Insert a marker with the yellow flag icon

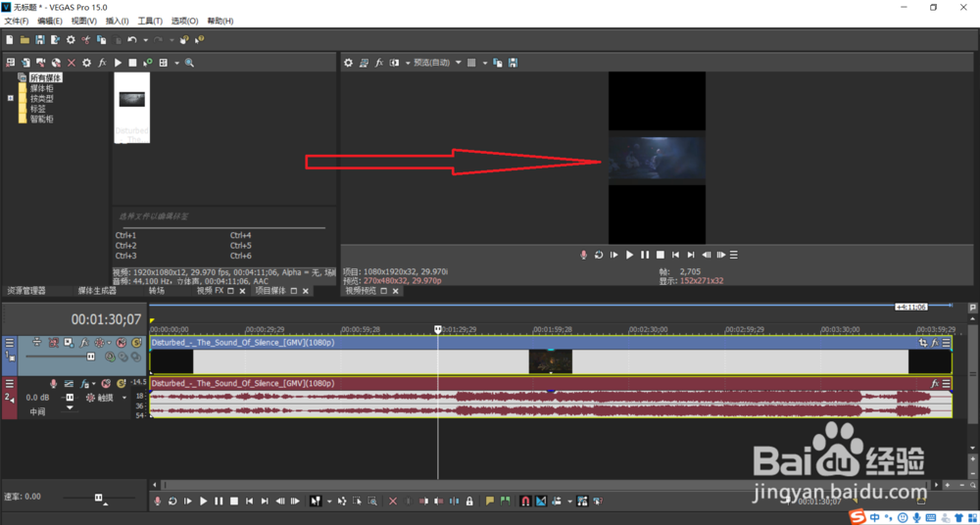(x=490, y=501)
